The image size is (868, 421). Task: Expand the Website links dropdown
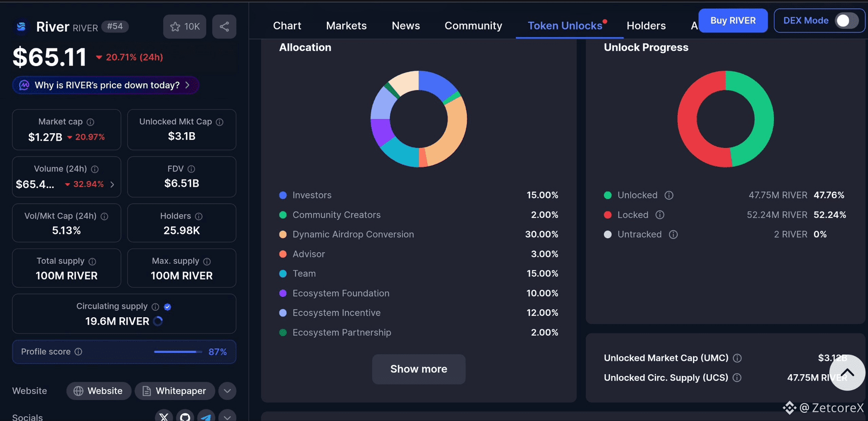[227, 391]
